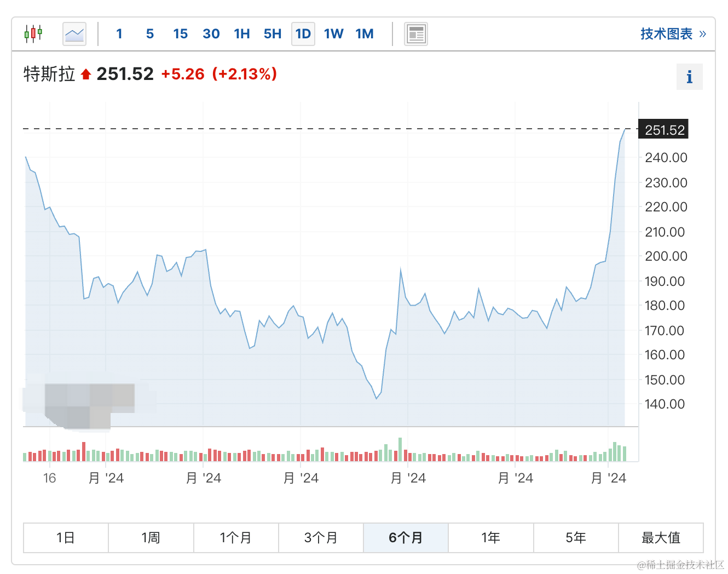This screenshot has height=574, width=728.
Task: Choose the 1个月 time range tab
Action: (236, 538)
